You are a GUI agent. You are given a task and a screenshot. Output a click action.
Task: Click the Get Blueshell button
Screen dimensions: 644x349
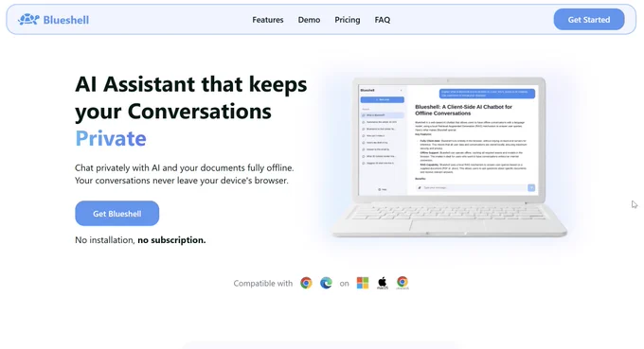coord(117,213)
